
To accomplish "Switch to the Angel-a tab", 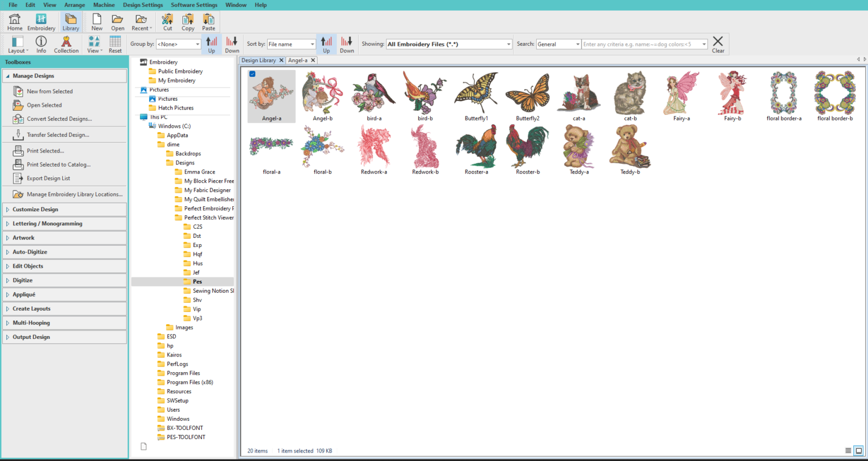I will (x=298, y=59).
